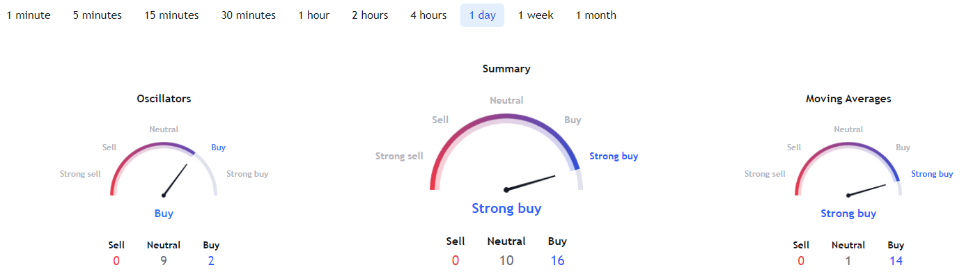Click the Summary gauge needle
This screenshot has height=279, width=980.
pyautogui.click(x=530, y=182)
